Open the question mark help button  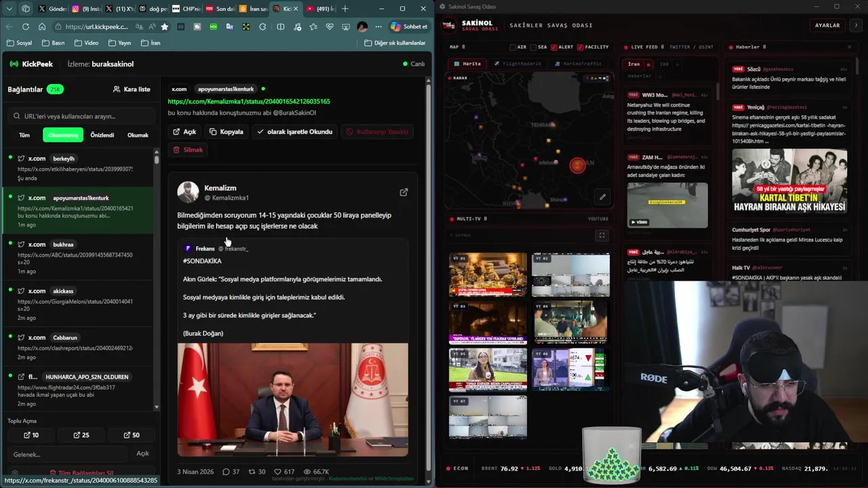click(856, 25)
